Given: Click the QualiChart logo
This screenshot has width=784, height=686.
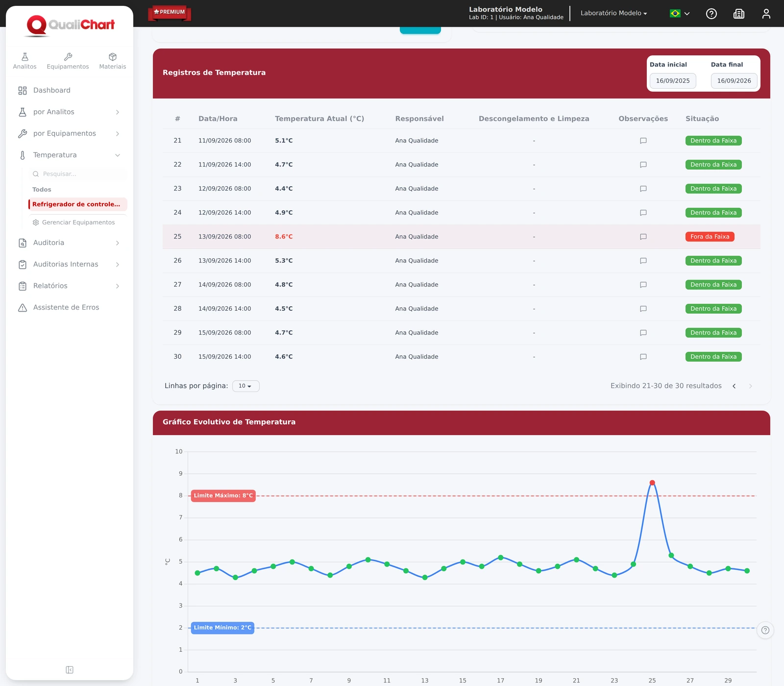Looking at the screenshot, I should pos(70,25).
